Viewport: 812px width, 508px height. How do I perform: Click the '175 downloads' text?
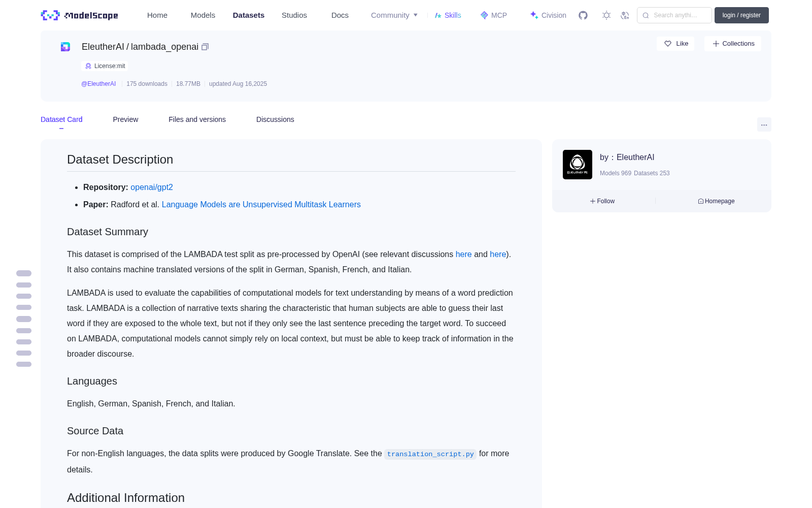click(x=147, y=84)
